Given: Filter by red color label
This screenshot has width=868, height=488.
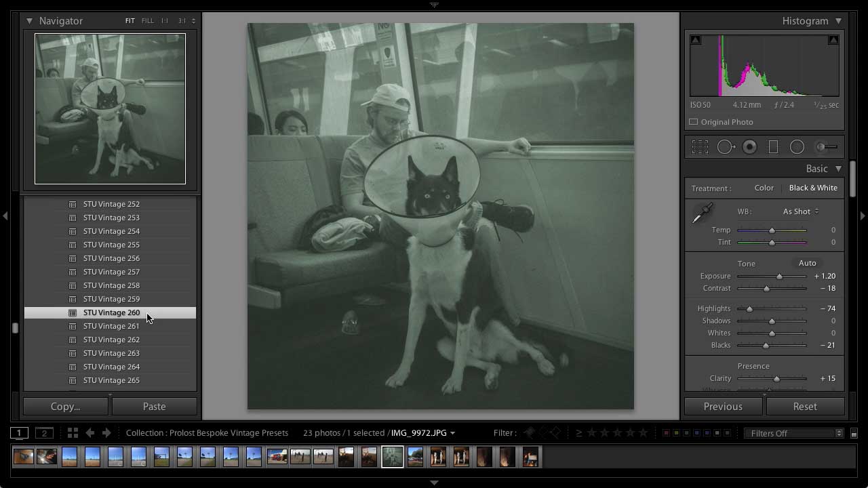Looking at the screenshot, I should 667,433.
